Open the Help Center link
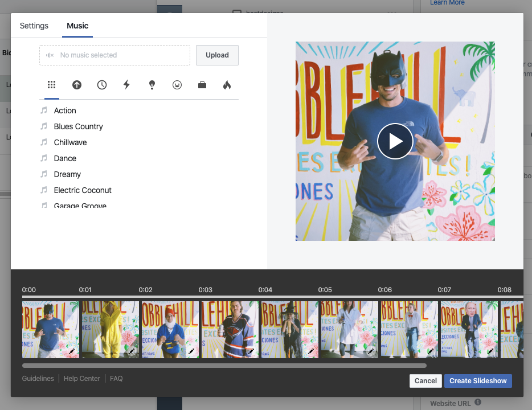The image size is (532, 410). click(82, 379)
